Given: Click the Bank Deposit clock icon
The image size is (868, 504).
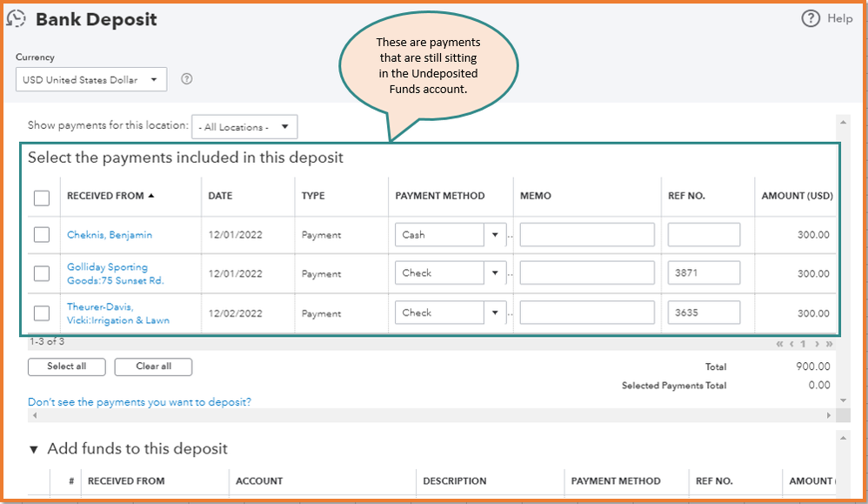Looking at the screenshot, I should click(17, 18).
